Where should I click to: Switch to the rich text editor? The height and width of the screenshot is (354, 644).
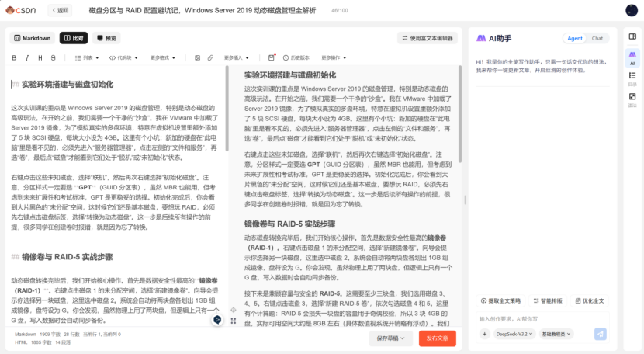coord(428,38)
